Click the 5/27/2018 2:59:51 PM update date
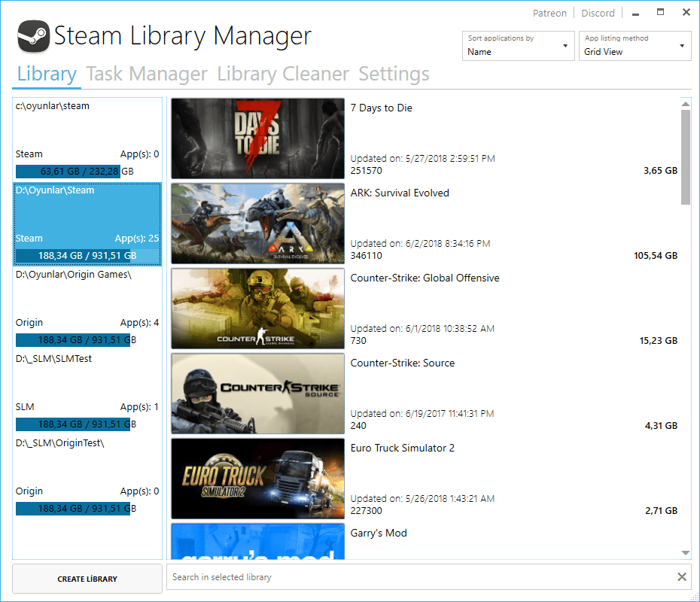The height and width of the screenshot is (602, 700). point(450,159)
